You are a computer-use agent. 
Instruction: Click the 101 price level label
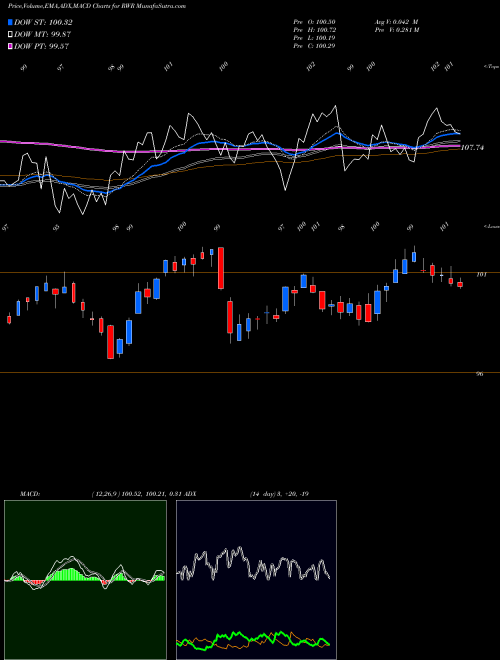click(481, 274)
